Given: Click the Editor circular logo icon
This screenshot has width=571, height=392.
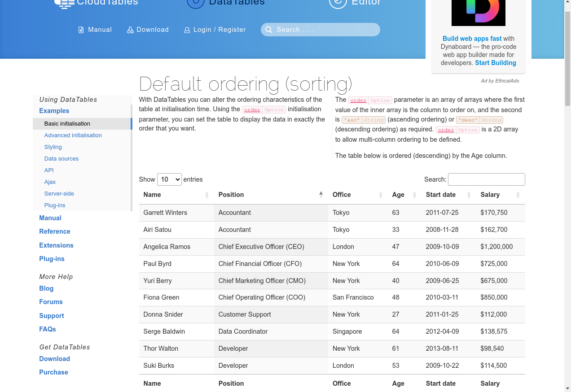Looking at the screenshot, I should tap(338, 3).
